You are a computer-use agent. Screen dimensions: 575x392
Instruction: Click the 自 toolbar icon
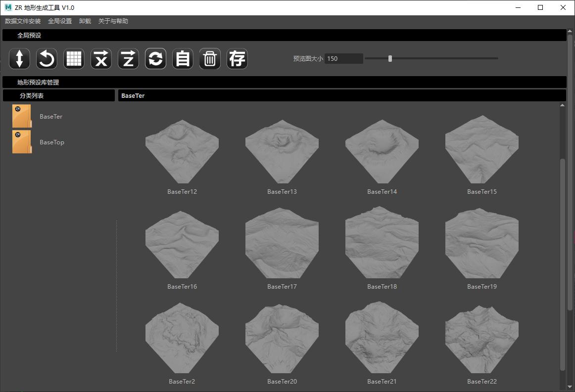pyautogui.click(x=183, y=59)
